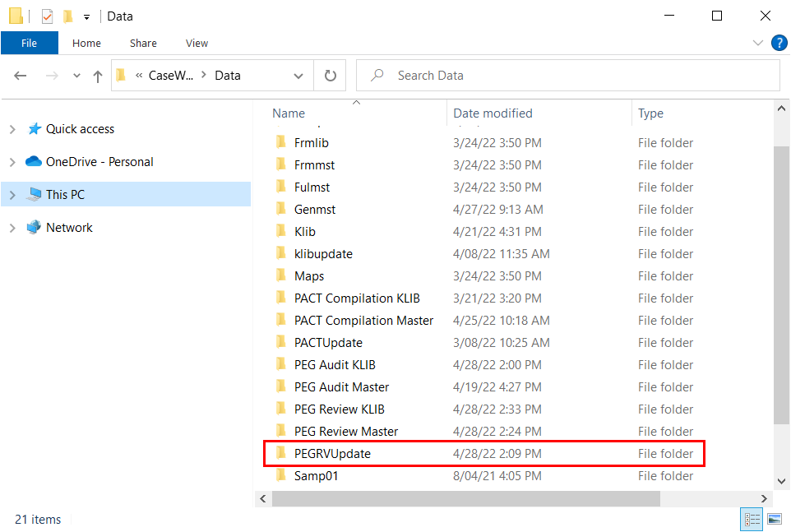Select the Samp01 folder icon
Image resolution: width=791 pixels, height=532 pixels.
coord(281,475)
